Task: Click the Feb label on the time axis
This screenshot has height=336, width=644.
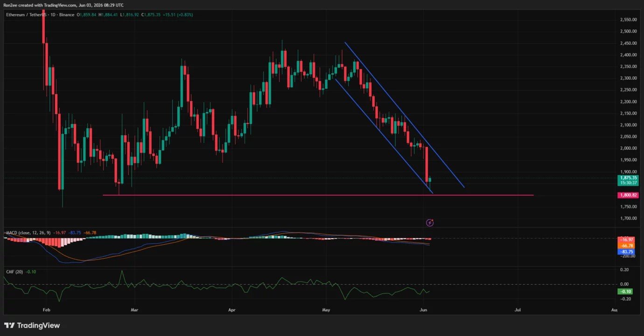Action: coord(46,309)
